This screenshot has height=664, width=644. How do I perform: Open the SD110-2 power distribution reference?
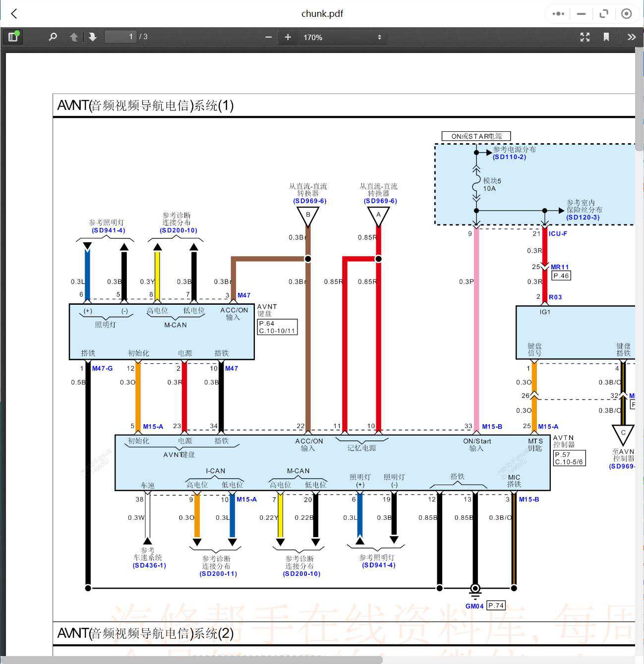509,157
